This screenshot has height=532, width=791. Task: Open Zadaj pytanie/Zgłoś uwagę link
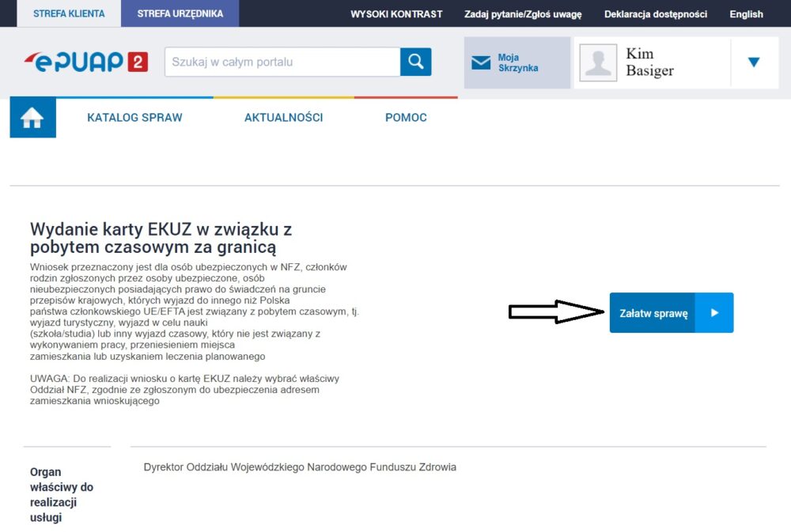523,14
